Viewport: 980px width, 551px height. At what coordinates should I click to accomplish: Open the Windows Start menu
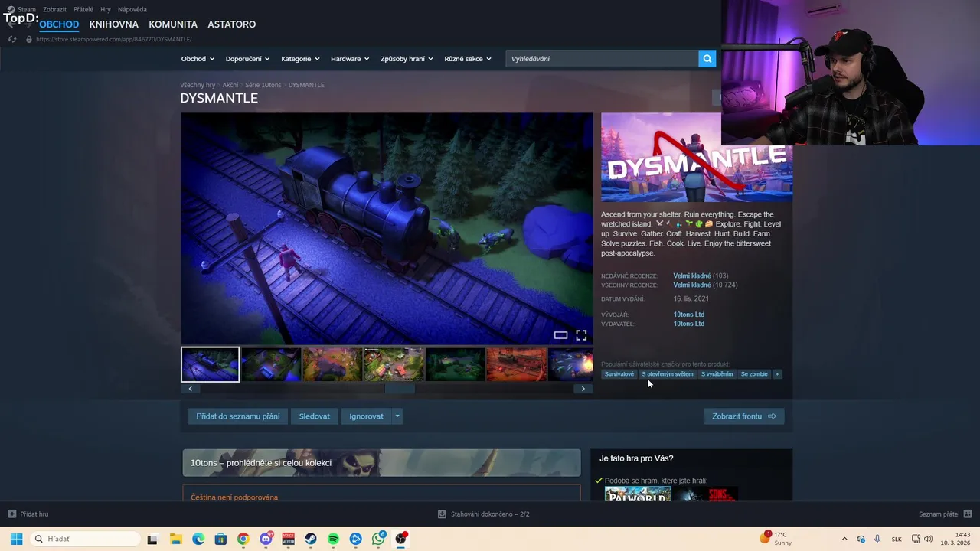[16, 539]
